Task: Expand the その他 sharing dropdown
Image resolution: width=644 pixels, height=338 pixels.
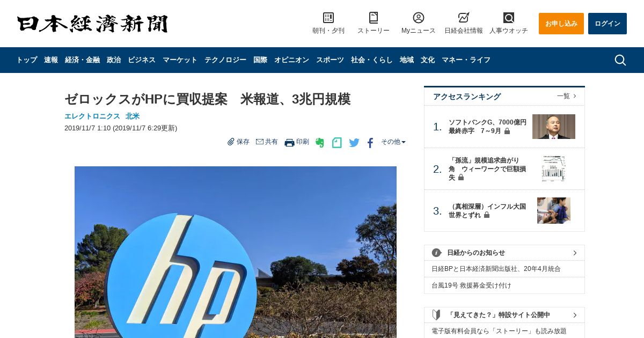Action: click(393, 142)
